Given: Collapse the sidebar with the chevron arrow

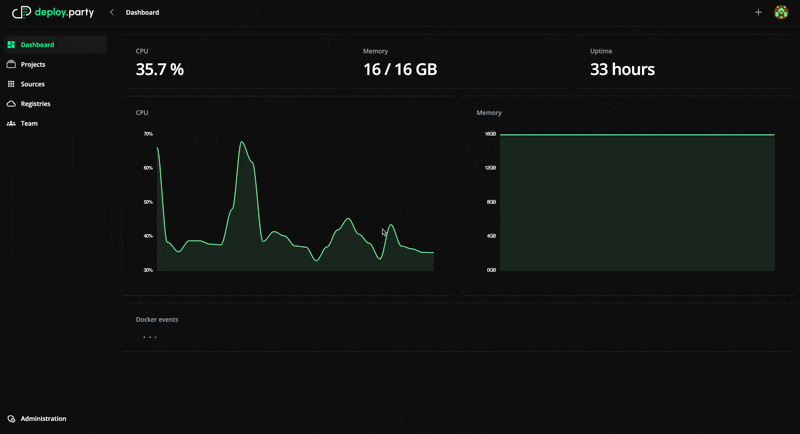Looking at the screenshot, I should 111,13.
